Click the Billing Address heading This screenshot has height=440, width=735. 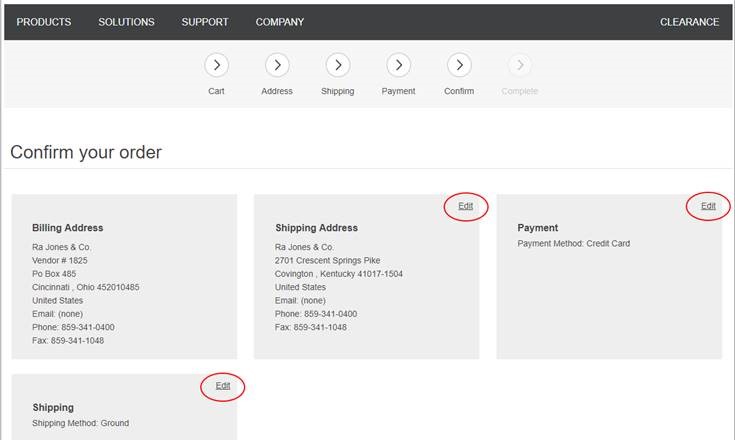68,228
